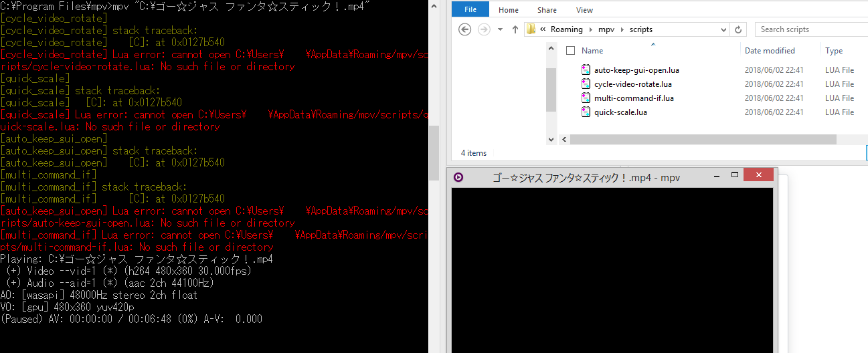The width and height of the screenshot is (868, 353).
Task: Select the multi-command-if.lua filename
Action: click(x=634, y=98)
